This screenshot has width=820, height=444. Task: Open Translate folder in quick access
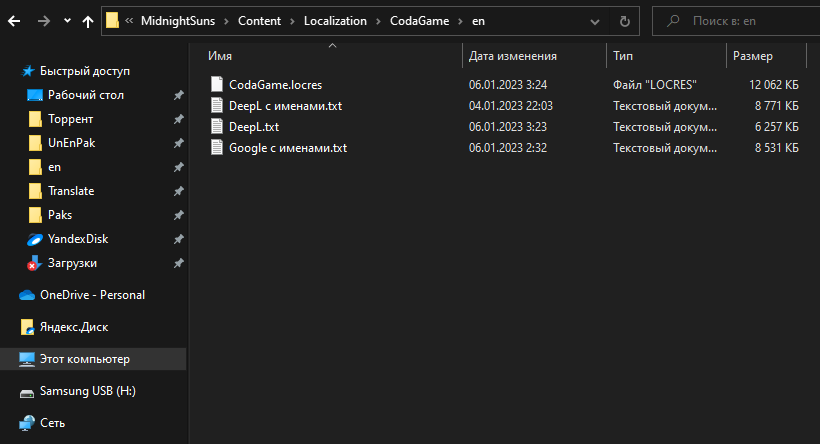71,191
